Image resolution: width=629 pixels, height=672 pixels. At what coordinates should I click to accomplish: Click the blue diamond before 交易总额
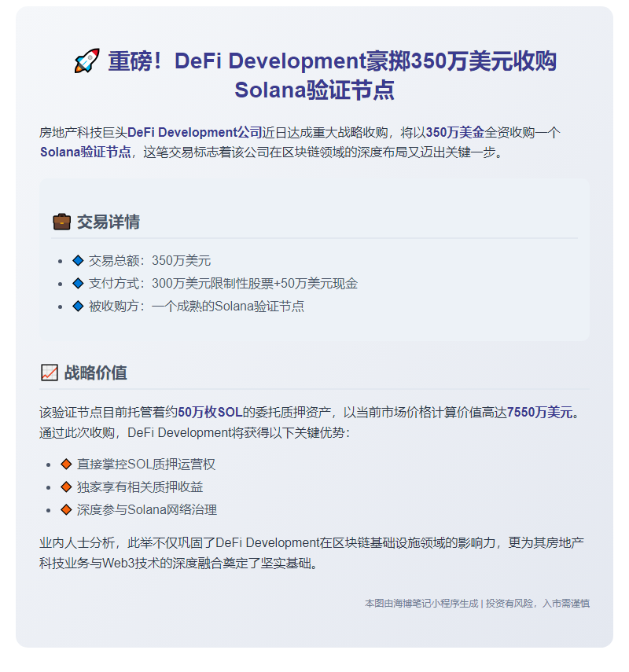coord(78,261)
